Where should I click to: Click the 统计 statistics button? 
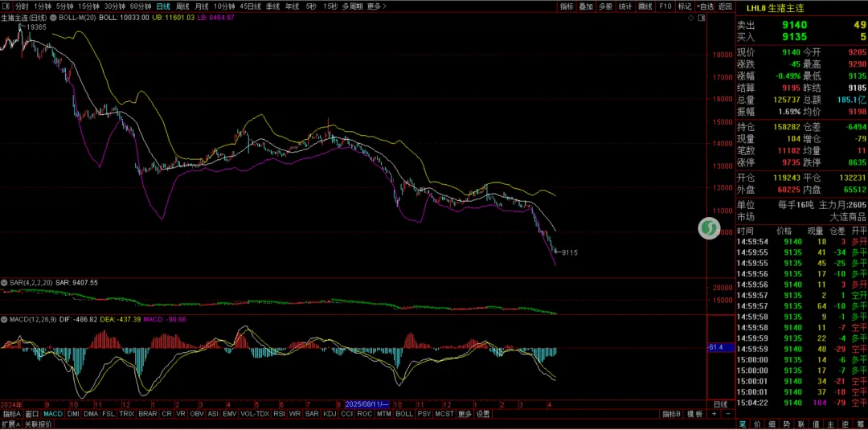pos(625,6)
